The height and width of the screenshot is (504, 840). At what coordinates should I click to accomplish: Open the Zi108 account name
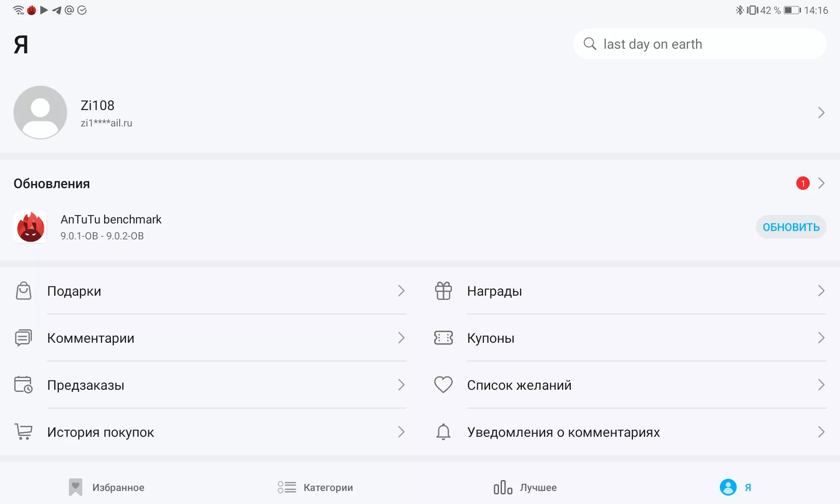click(x=97, y=105)
